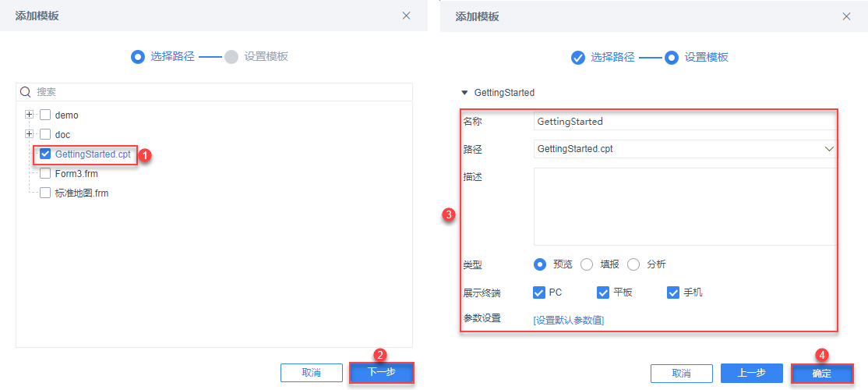Viewport: 868px width, 390px height.
Task: Uncheck the 手机 display terminal checkbox
Action: coord(673,292)
